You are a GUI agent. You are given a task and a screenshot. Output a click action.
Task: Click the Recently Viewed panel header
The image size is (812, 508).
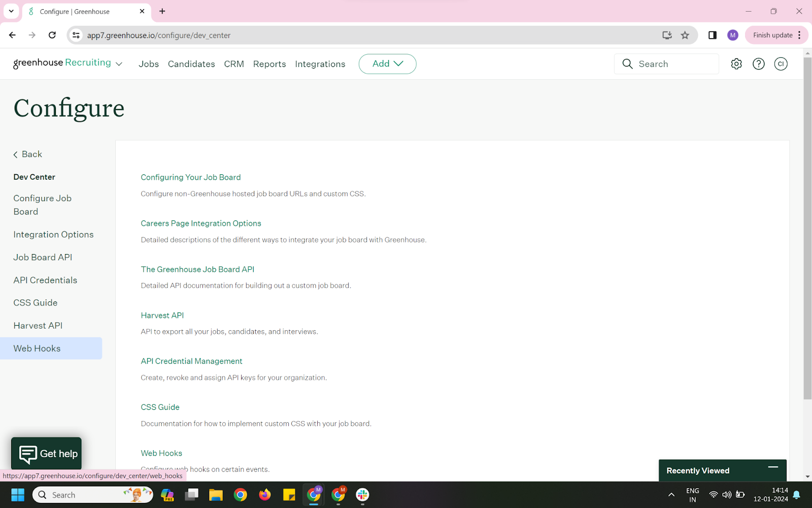pos(722,470)
